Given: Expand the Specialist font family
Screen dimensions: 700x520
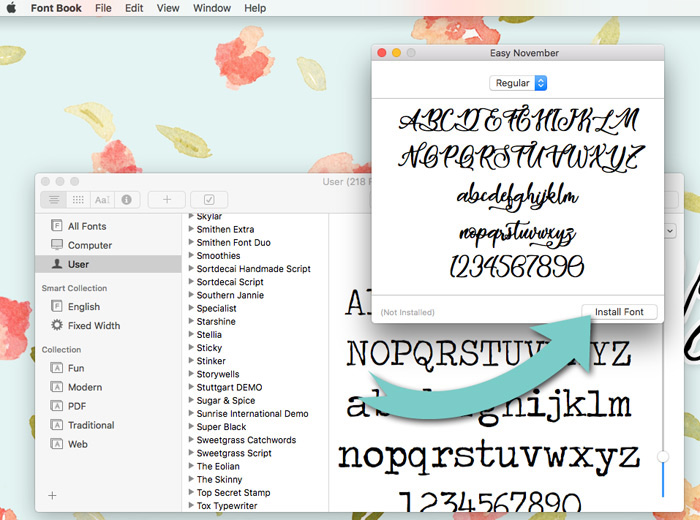Looking at the screenshot, I should coord(191,308).
